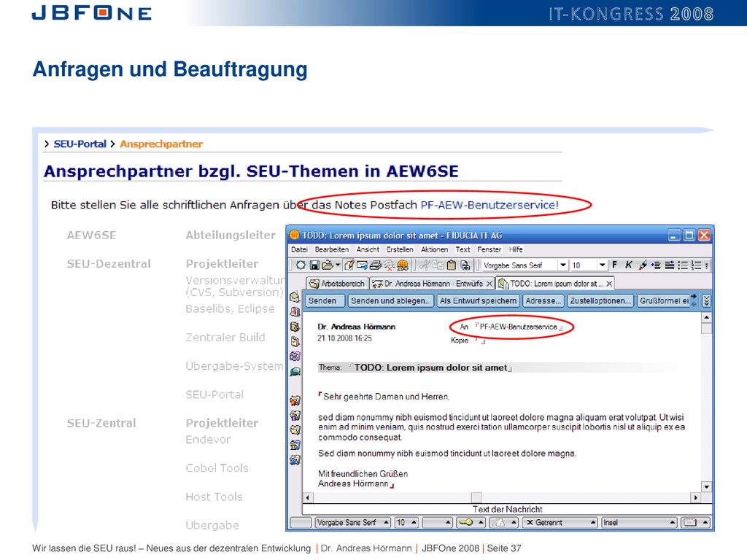The width and height of the screenshot is (747, 560).
Task: Click the italic K formatting icon
Action: (628, 265)
